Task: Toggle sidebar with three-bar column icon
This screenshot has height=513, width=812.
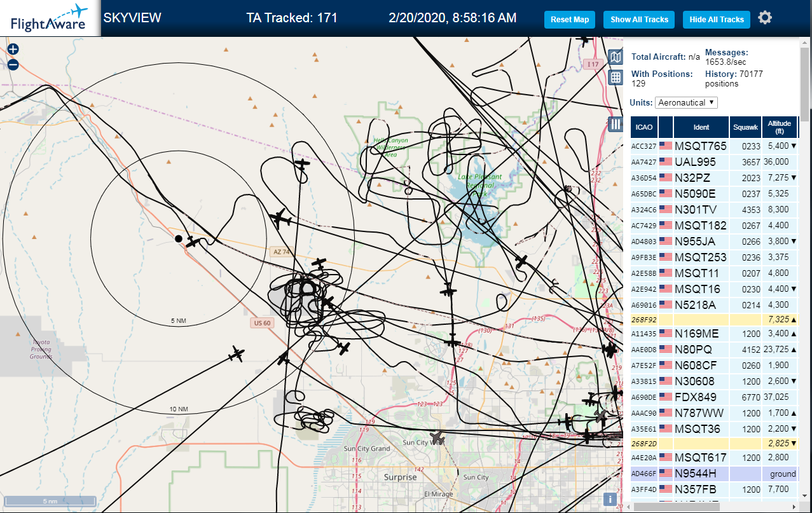Action: click(x=616, y=124)
